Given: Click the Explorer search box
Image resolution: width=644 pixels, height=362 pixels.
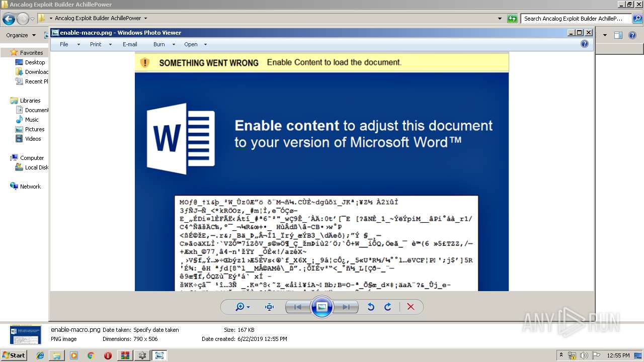Looking at the screenshot, I should (576, 19).
